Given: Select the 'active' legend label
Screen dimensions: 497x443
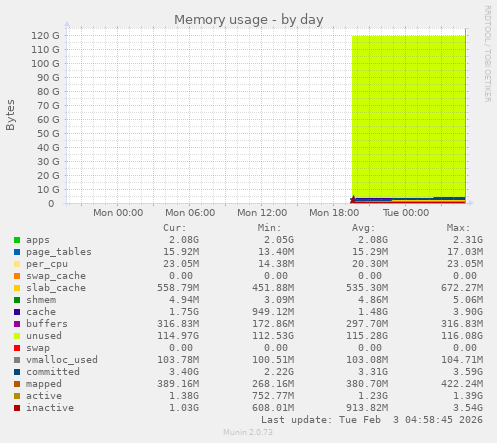Looking at the screenshot, I should pyautogui.click(x=44, y=396).
